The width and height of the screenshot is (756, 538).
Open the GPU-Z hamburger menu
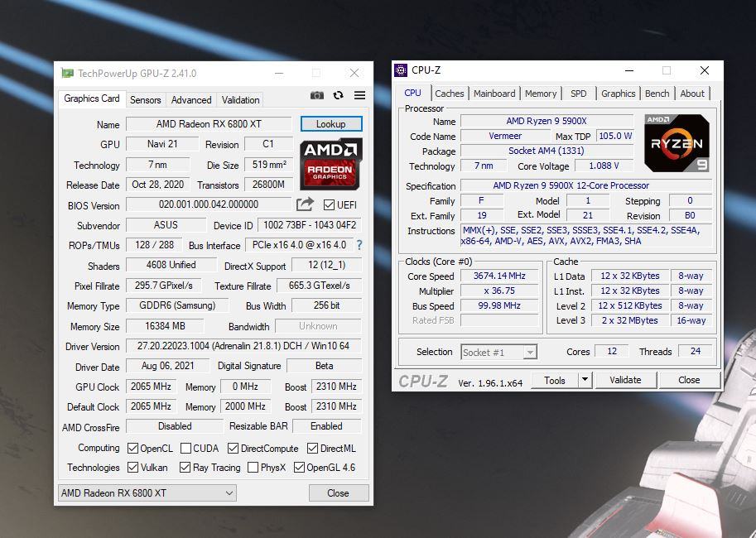click(359, 95)
